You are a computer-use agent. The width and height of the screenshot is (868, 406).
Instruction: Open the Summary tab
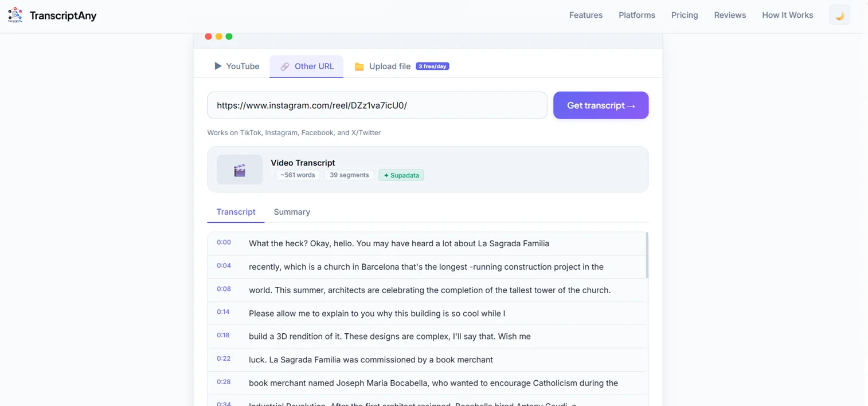click(292, 212)
